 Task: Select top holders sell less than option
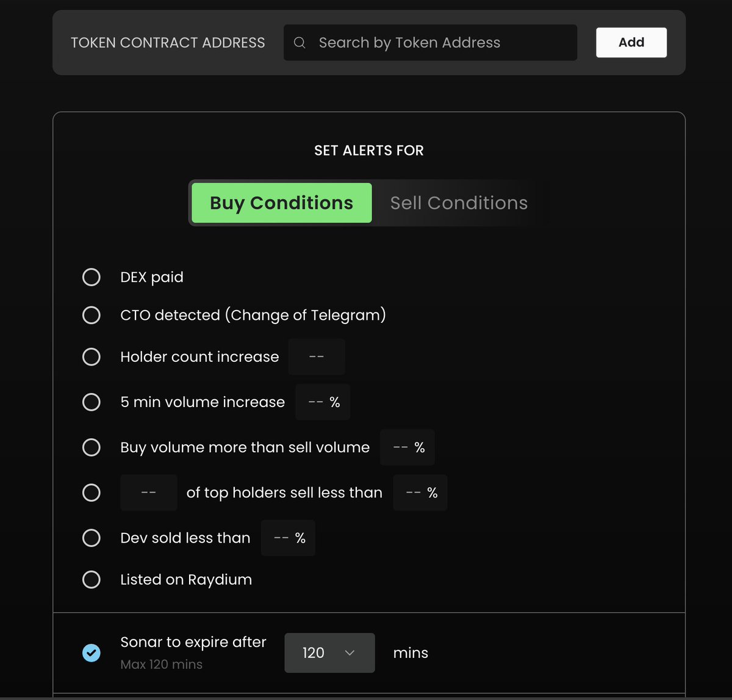click(91, 493)
